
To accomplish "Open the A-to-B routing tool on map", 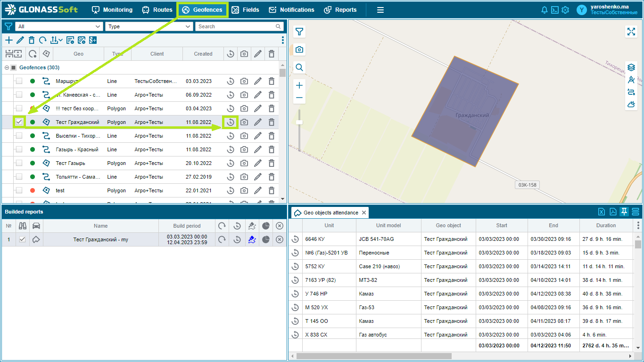I will (631, 92).
